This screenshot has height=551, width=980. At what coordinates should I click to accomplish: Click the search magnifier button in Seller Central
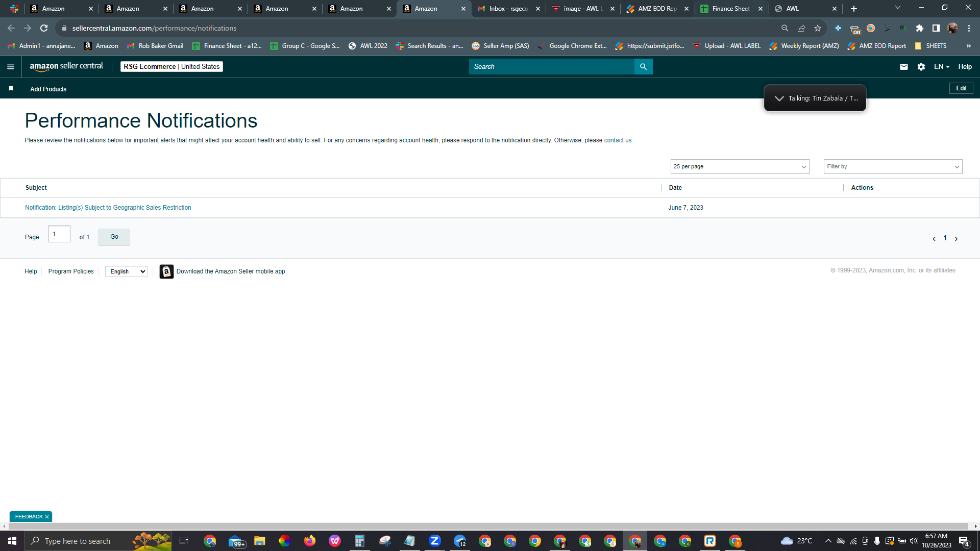coord(643,67)
